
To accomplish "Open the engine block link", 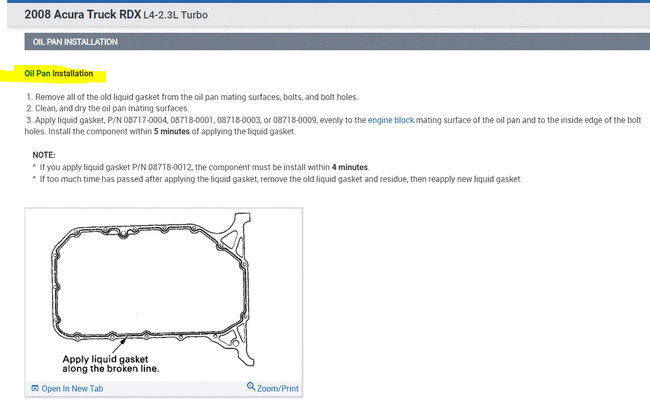I will point(390,120).
